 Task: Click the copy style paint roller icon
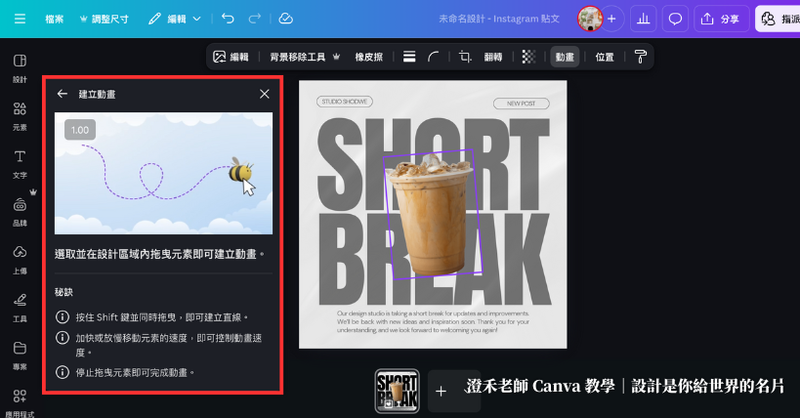(640, 57)
